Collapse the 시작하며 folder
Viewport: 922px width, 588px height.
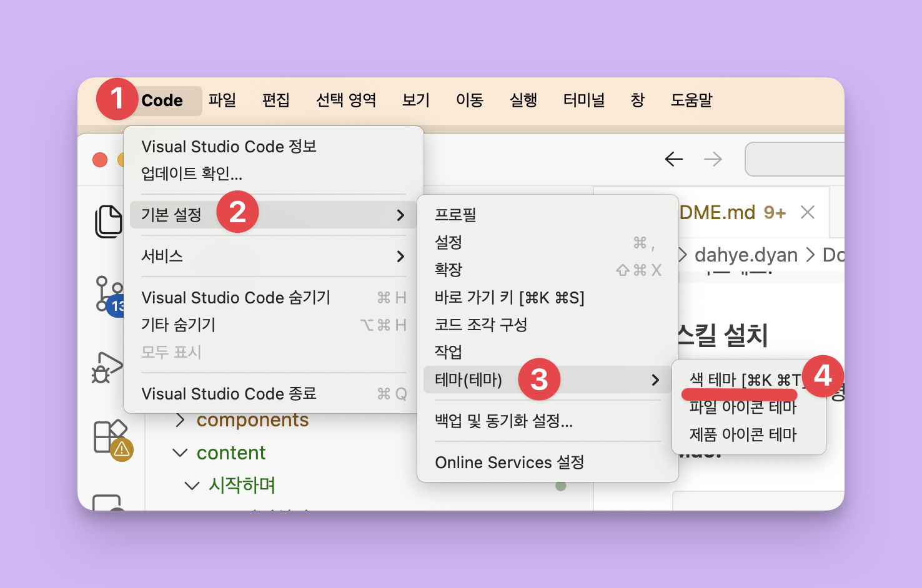coord(192,485)
